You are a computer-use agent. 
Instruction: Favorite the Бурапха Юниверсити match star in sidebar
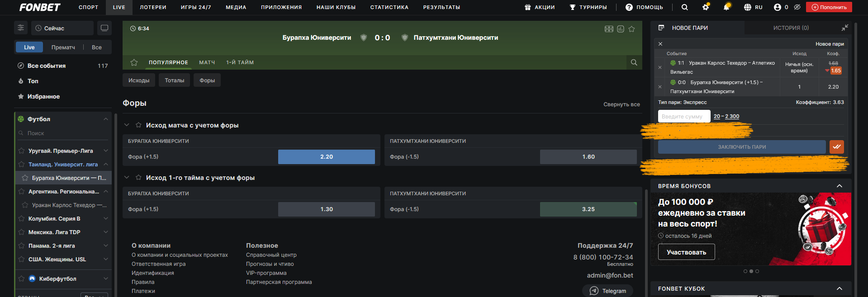(x=25, y=178)
